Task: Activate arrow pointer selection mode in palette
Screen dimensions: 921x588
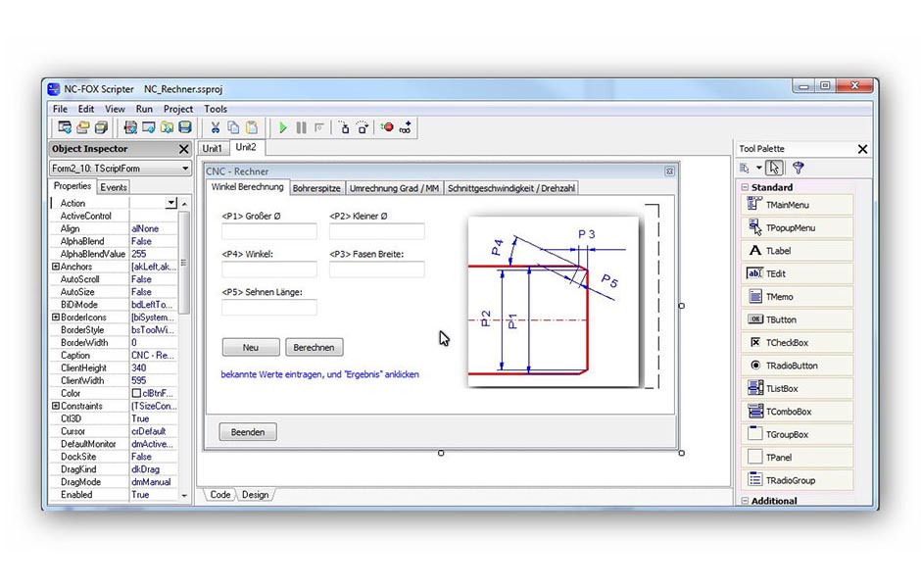Action: coord(775,168)
